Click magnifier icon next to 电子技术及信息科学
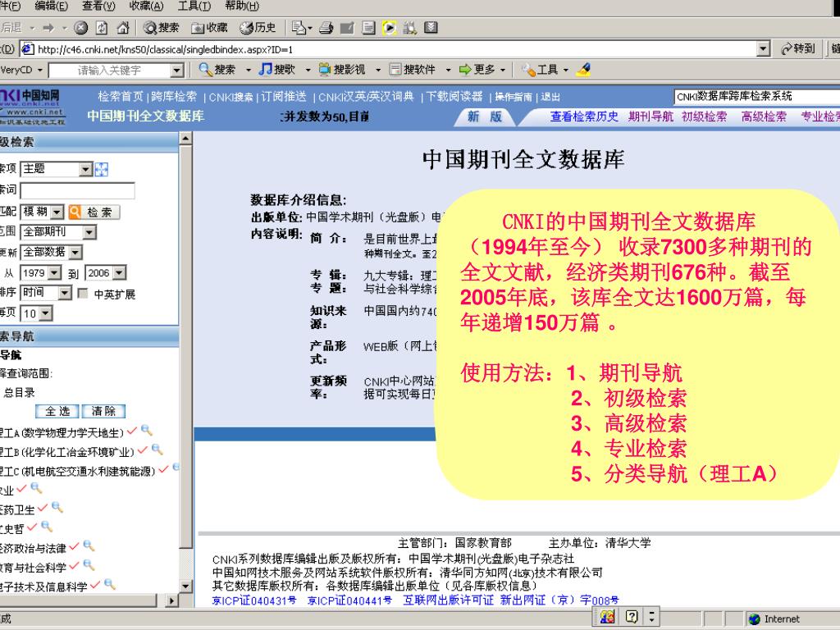The image size is (840, 630). 110,584
